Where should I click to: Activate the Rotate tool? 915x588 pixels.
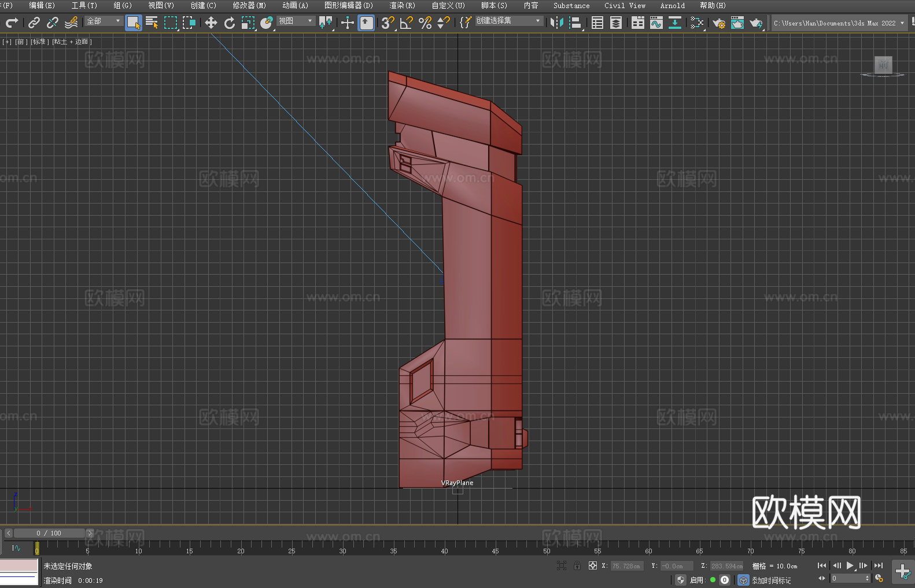tap(230, 23)
